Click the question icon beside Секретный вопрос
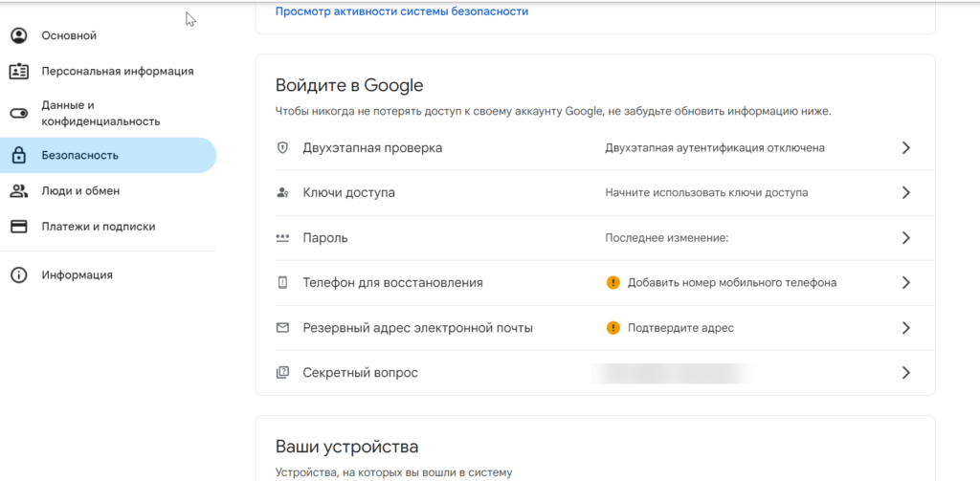Viewport: 980px width, 481px height. point(282,373)
